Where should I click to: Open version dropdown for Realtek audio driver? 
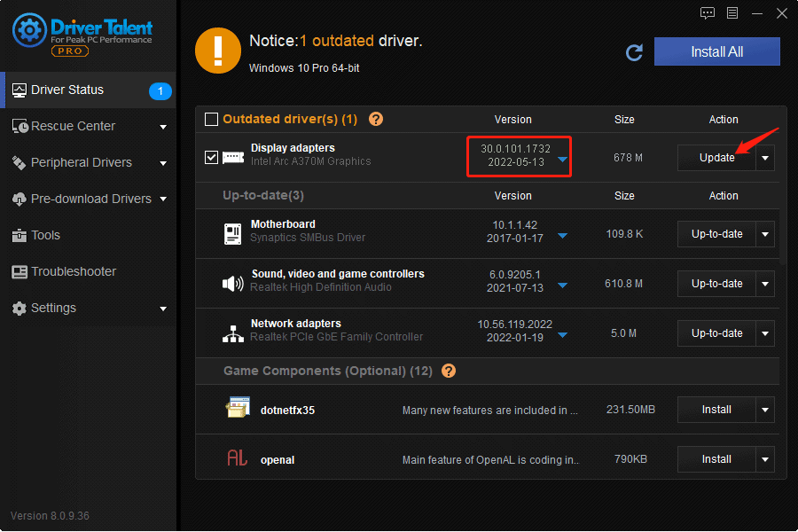562,286
